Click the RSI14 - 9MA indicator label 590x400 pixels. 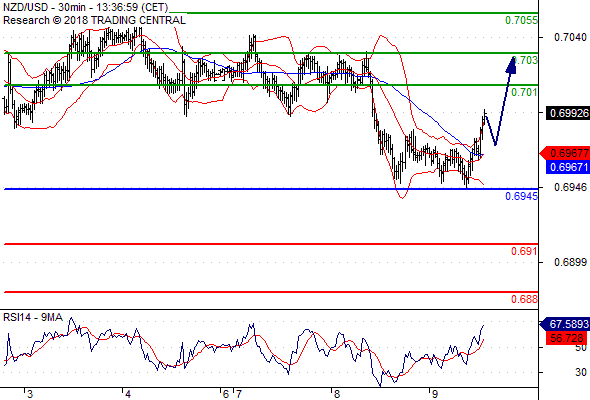(33, 318)
